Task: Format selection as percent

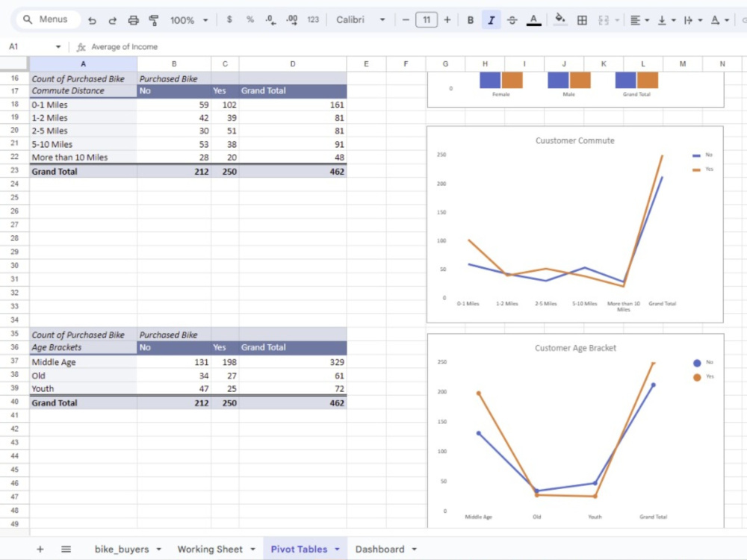Action: 249,19
